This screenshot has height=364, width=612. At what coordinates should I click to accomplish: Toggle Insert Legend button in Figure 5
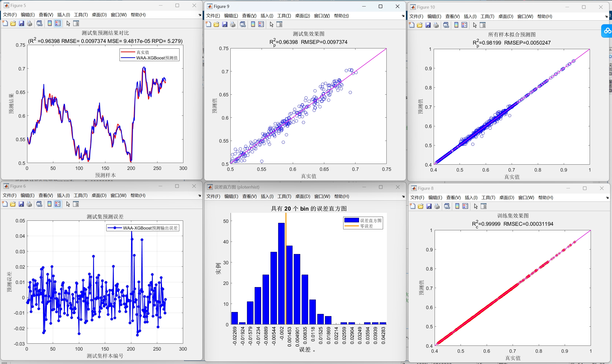(58, 23)
